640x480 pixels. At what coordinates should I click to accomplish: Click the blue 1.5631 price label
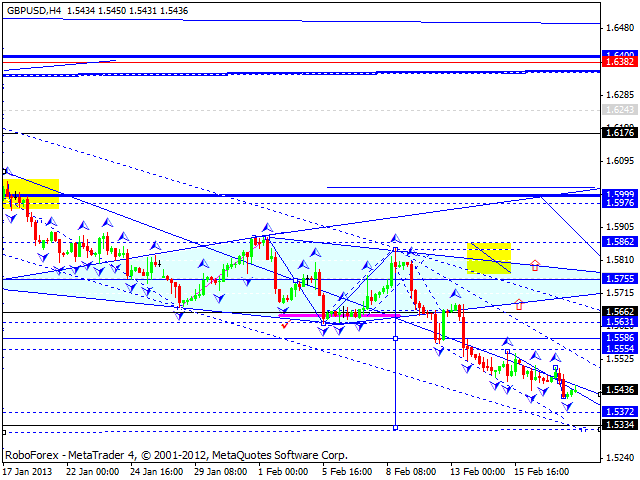620,322
